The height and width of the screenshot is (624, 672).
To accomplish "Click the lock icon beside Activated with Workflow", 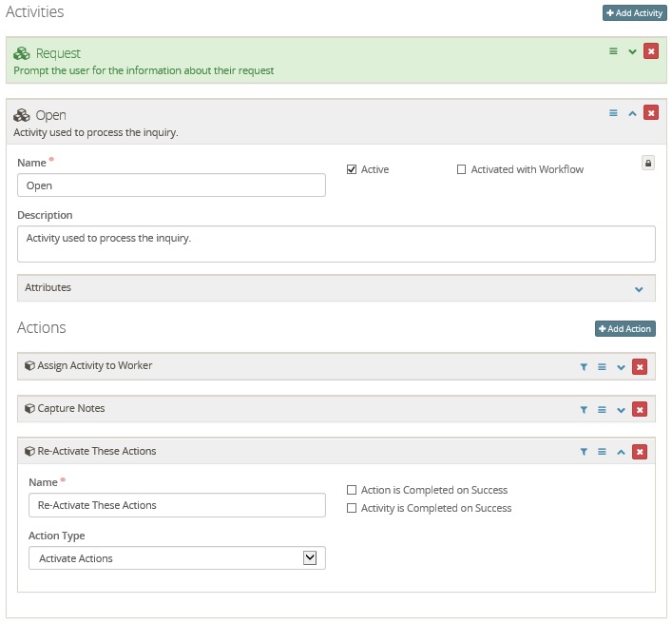I will coord(648,164).
